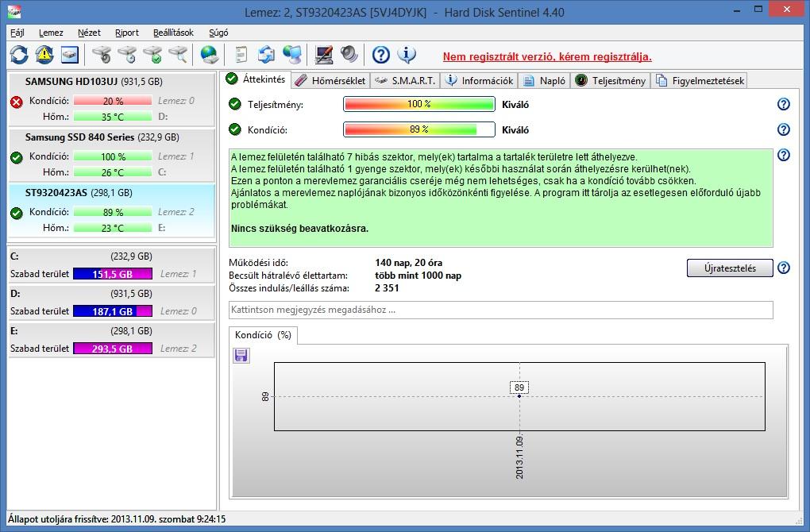The image size is (810, 532).
Task: Click the red error icon for SAMSUNG HD103UJ
Action: (x=17, y=102)
